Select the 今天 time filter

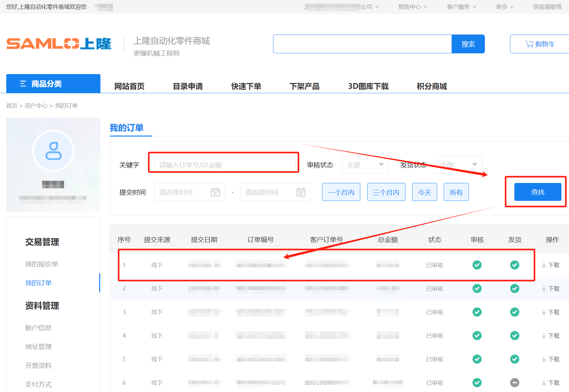tap(424, 192)
